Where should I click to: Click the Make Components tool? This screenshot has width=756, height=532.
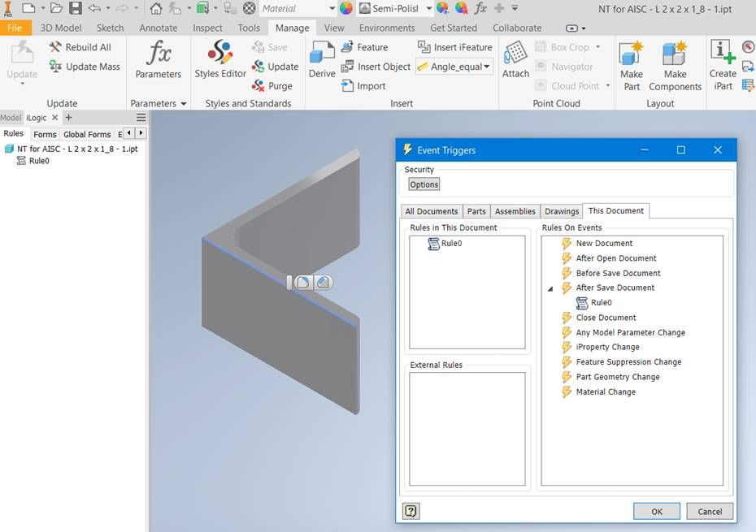click(x=675, y=66)
